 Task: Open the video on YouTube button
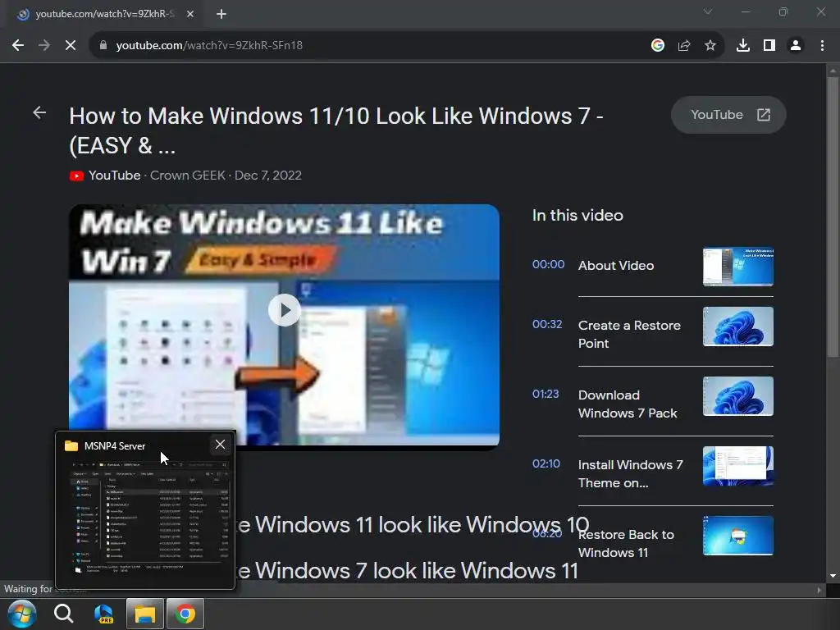pyautogui.click(x=728, y=115)
